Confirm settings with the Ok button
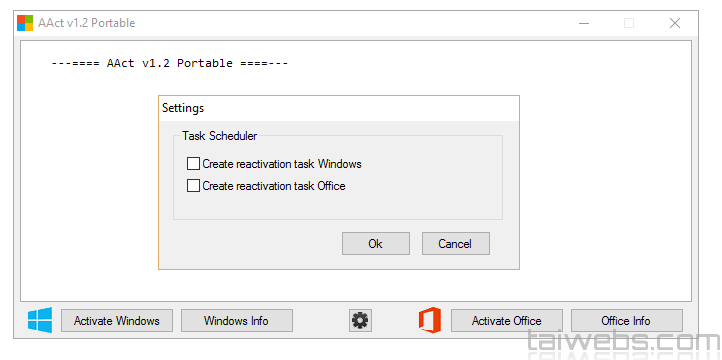The width and height of the screenshot is (722, 360). [x=376, y=244]
